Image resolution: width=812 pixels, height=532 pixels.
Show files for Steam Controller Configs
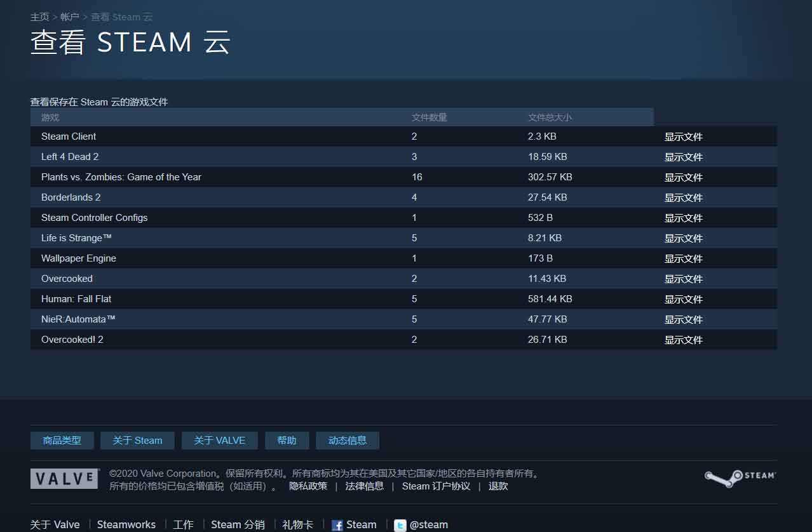tap(684, 218)
